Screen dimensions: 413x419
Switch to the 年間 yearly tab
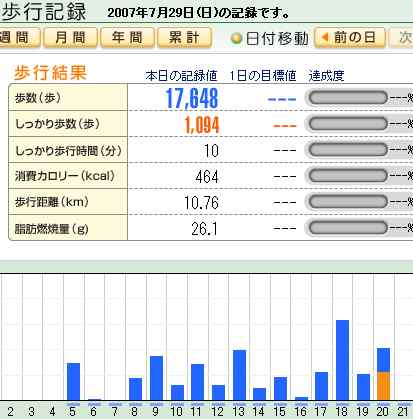(x=127, y=37)
